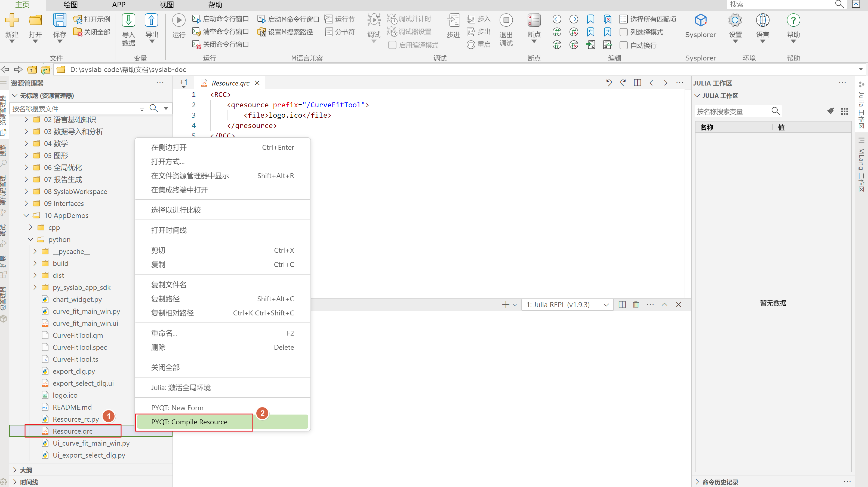Screen dimensions: 868x487
Task: Choose Copy Path (复制路径) in context menu
Action: click(x=223, y=299)
